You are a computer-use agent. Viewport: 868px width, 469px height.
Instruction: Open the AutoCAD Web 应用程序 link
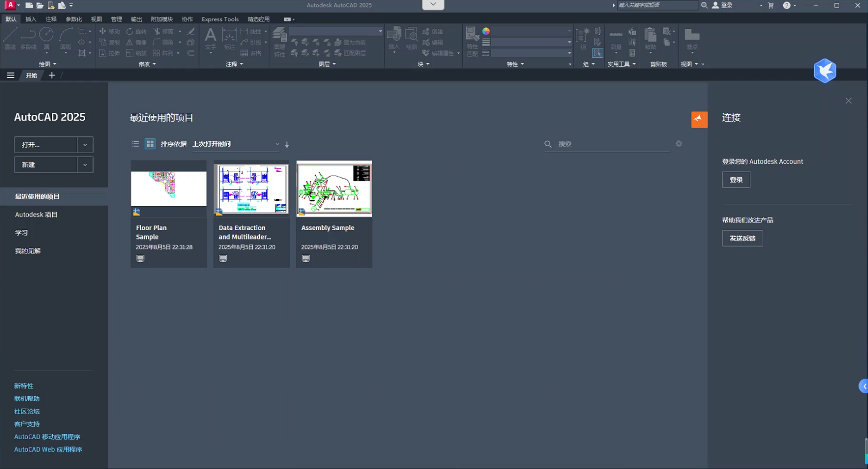(48, 449)
